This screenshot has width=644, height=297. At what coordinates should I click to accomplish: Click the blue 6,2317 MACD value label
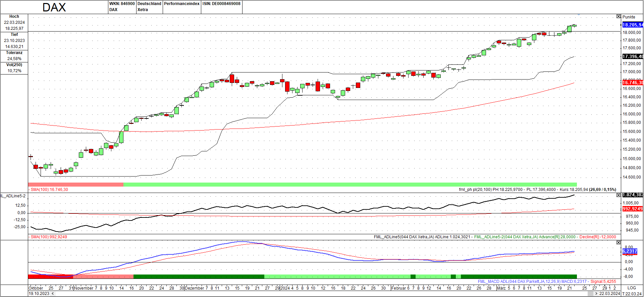pyautogui.click(x=630, y=251)
